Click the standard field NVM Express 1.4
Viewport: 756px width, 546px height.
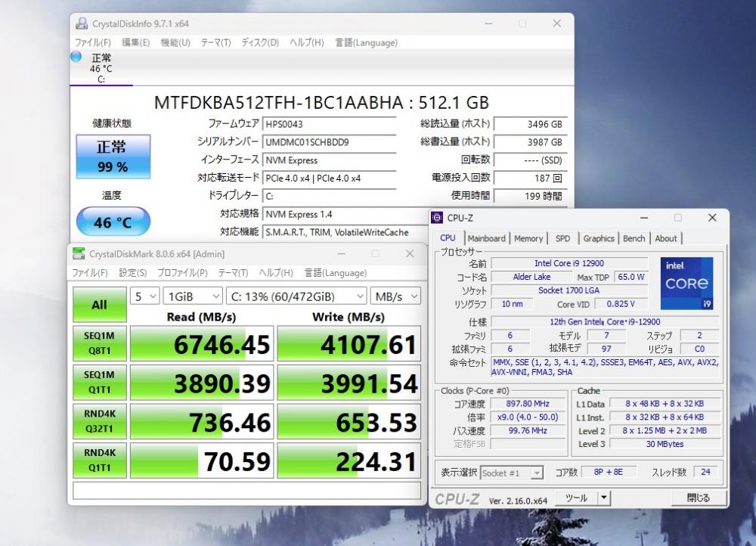pos(345,214)
